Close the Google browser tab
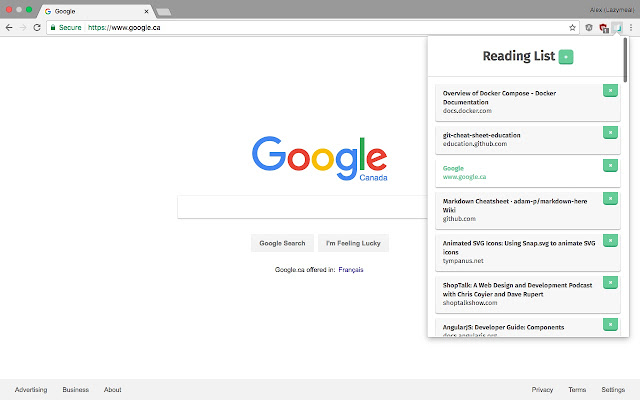 tap(146, 11)
